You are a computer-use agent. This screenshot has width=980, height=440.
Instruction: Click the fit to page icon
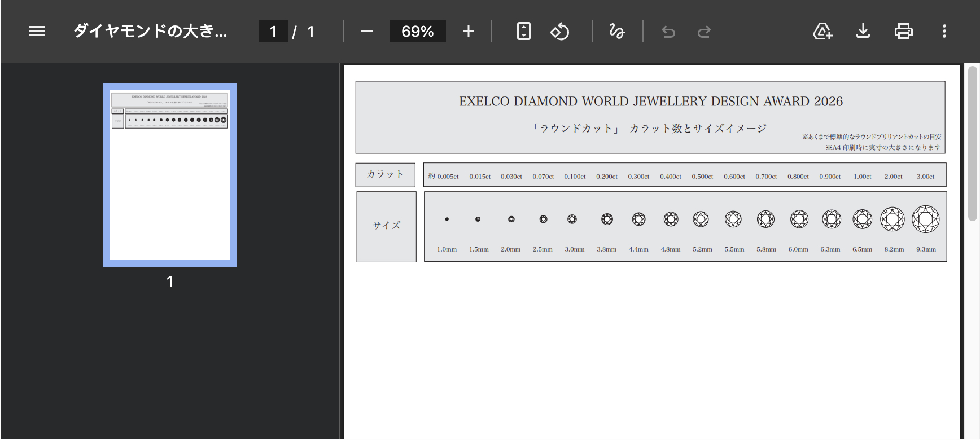[x=524, y=31]
